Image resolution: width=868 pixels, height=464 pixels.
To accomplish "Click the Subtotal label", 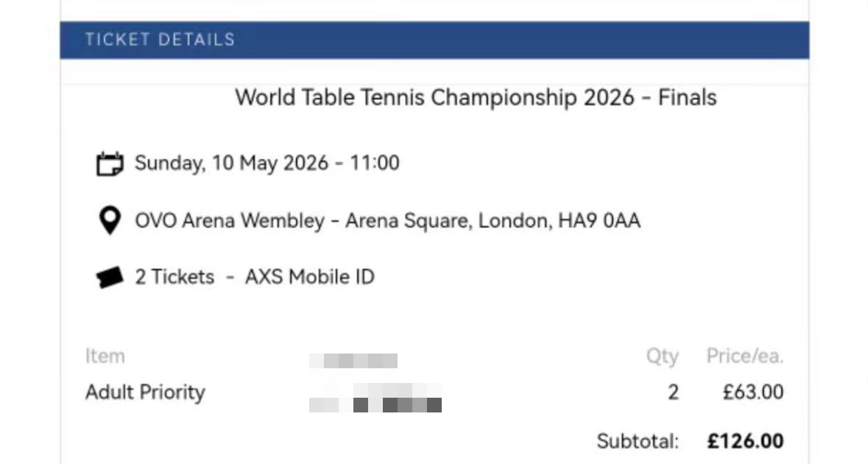I will [x=637, y=441].
